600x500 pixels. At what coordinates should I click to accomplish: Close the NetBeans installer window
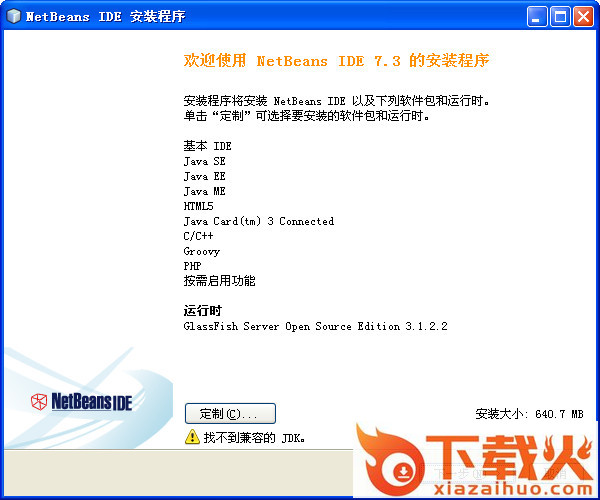[x=583, y=16]
